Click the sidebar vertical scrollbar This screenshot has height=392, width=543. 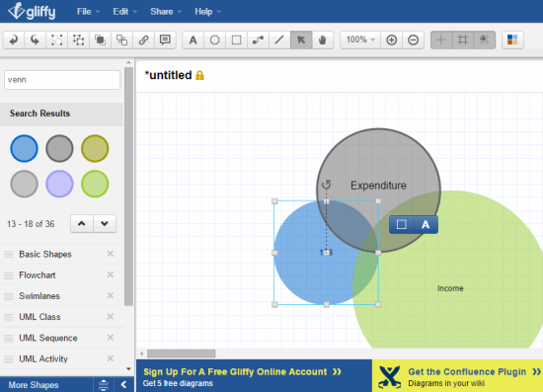tap(128, 187)
